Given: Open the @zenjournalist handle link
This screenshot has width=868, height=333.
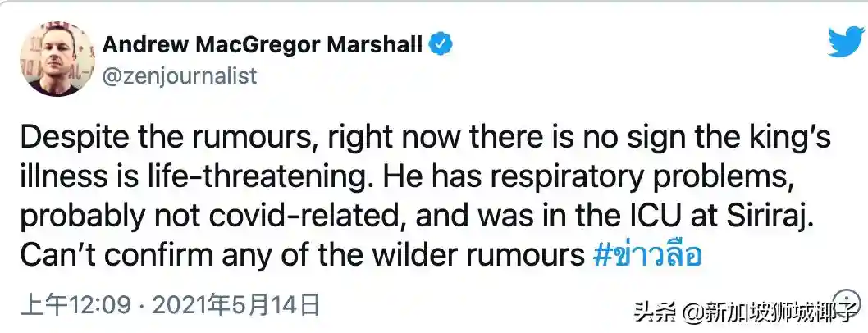Looking at the screenshot, I should pyautogui.click(x=179, y=76).
